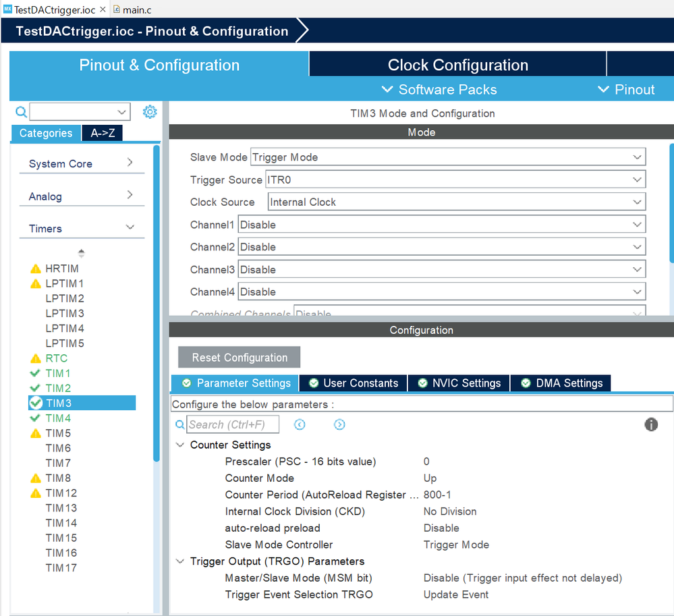Click the Prescaler value 0
The image size is (674, 616).
pos(426,461)
